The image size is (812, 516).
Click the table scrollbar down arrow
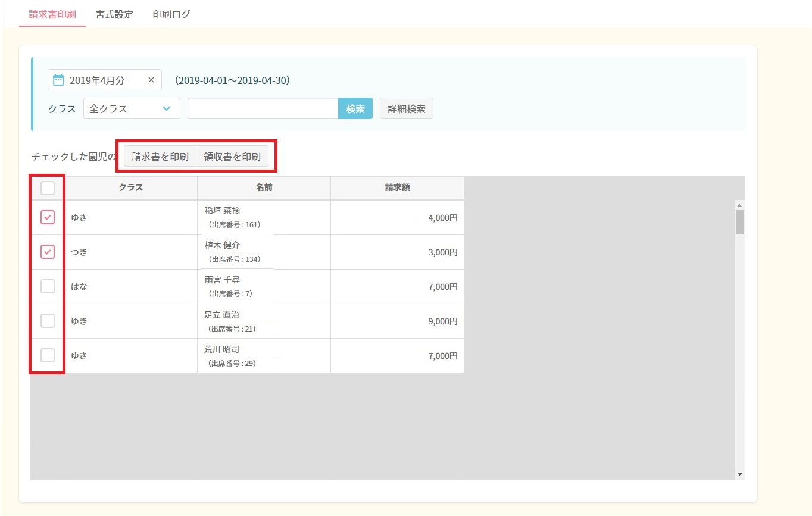click(x=739, y=474)
